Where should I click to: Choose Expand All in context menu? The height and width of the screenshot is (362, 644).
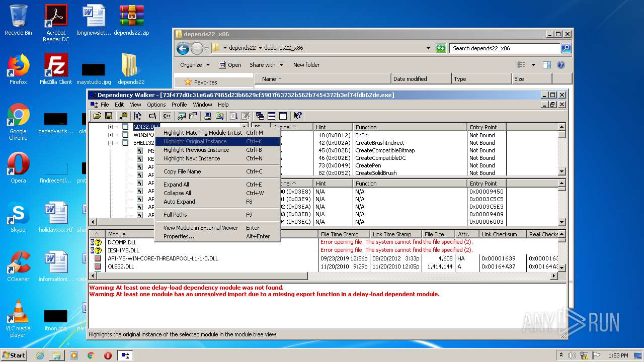[217, 185]
